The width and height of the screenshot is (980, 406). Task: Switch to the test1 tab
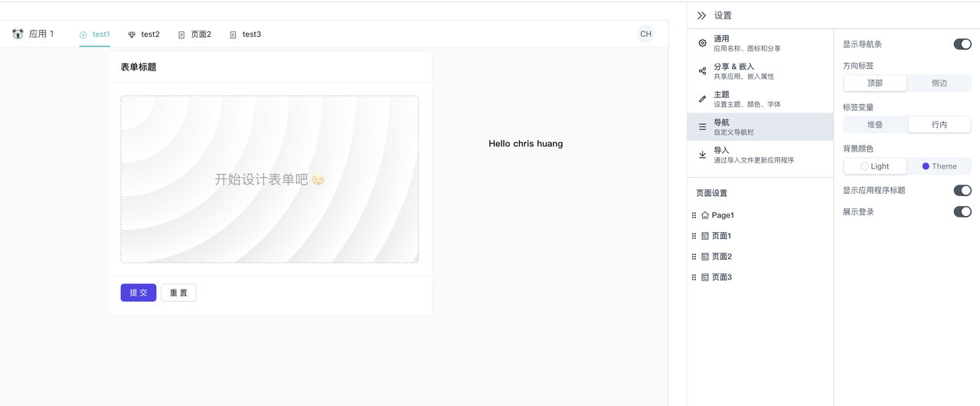point(95,34)
